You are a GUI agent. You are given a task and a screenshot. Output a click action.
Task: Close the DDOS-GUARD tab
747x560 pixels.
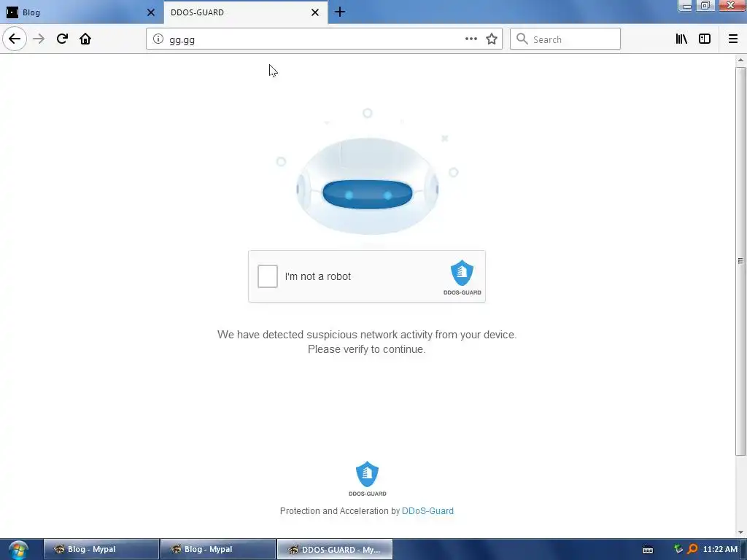tap(315, 12)
